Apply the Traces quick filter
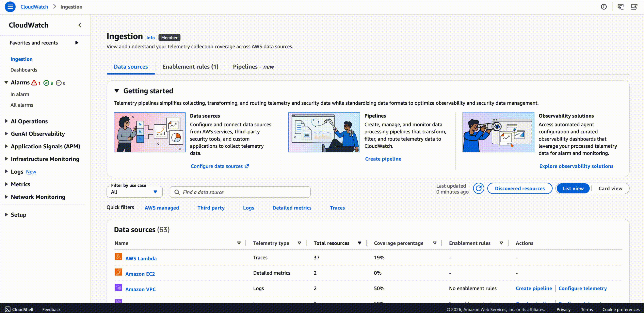Viewport: 644px width, 313px height. [337, 208]
